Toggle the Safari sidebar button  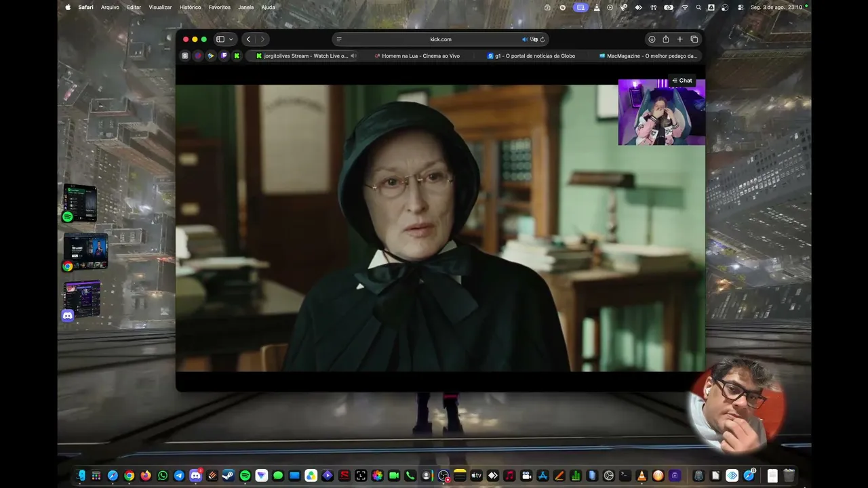coord(220,39)
